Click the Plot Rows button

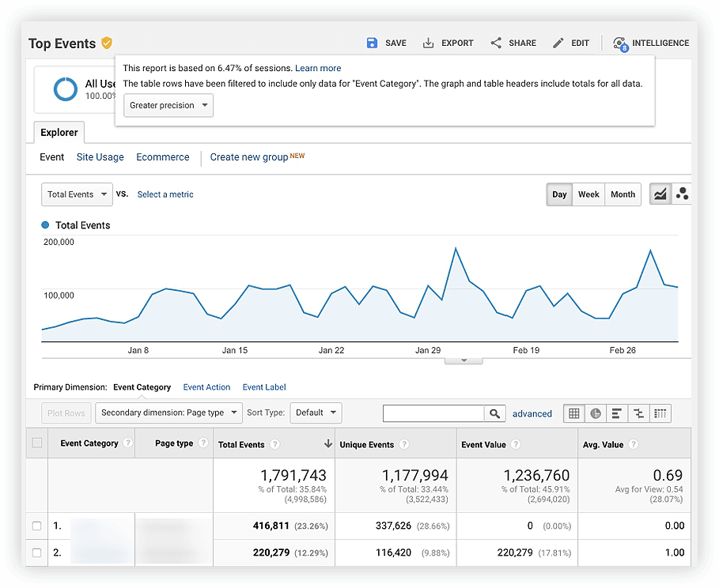66,413
